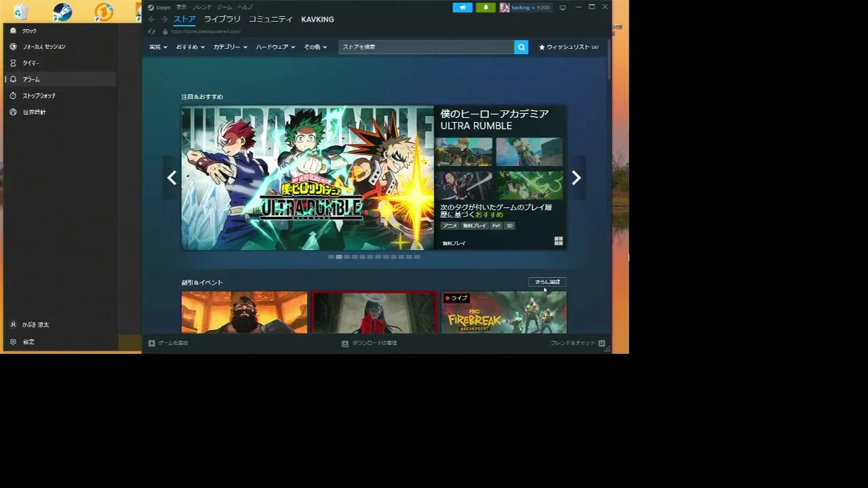View the second ULTRA RUMBLE screenshot thumbnail
This screenshot has height=488, width=868.
pyautogui.click(x=529, y=152)
